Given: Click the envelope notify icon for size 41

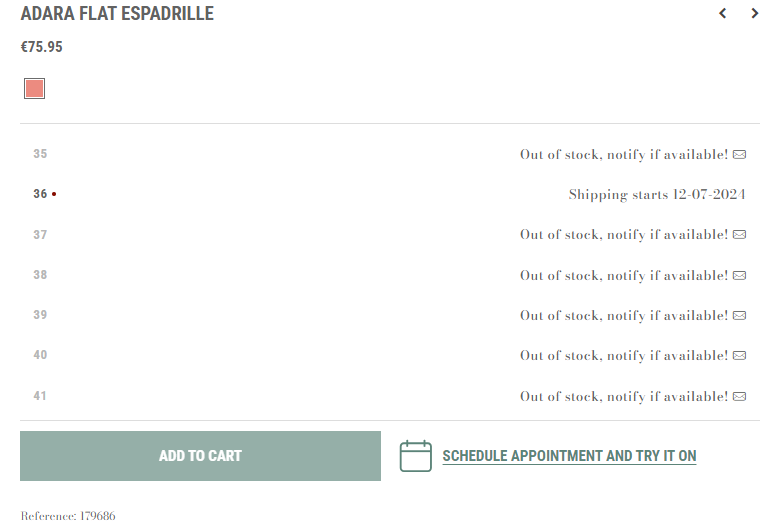Looking at the screenshot, I should coord(739,396).
